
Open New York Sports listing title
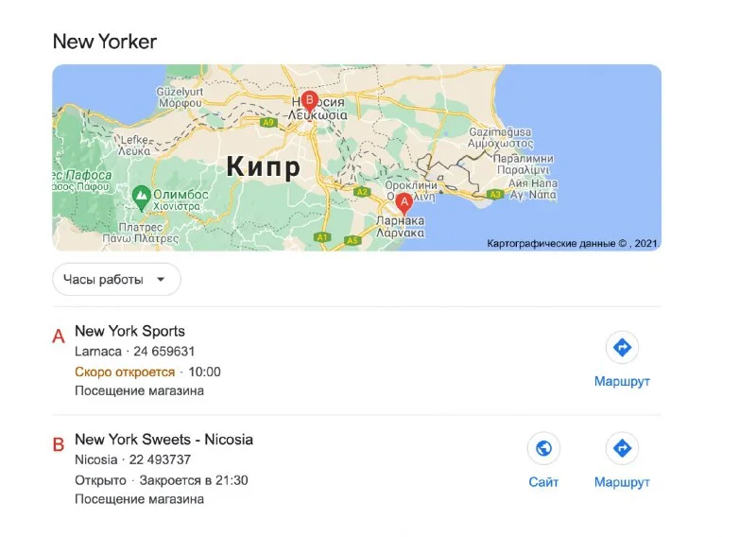129,331
